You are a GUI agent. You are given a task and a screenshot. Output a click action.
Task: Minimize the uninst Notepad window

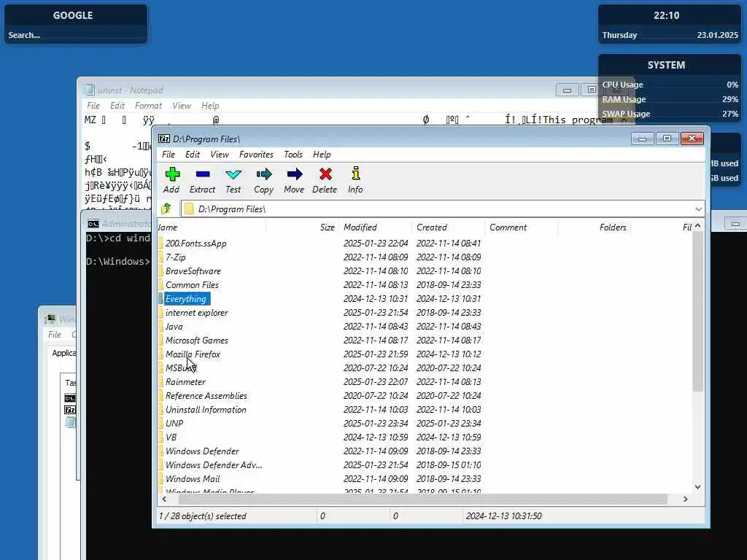click(567, 90)
